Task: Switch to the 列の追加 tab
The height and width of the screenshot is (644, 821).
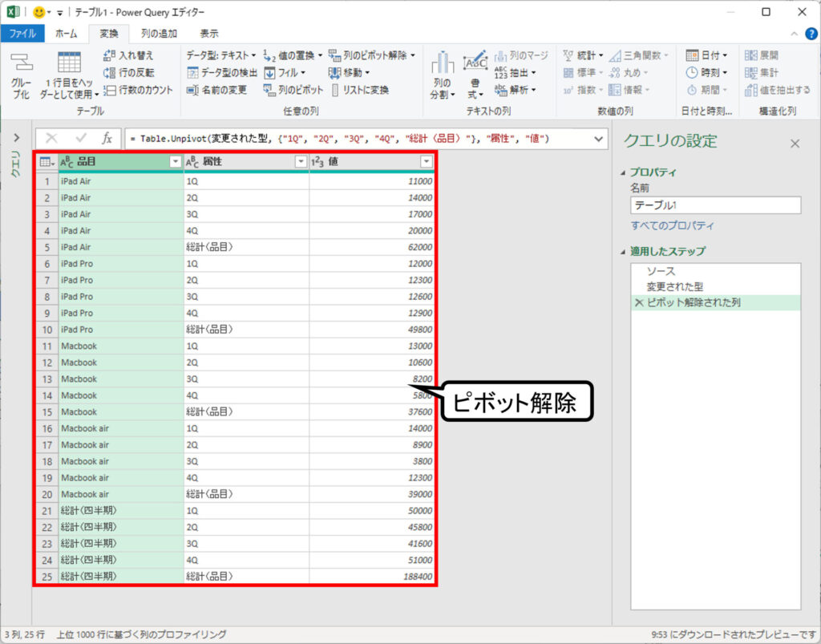Action: (159, 34)
